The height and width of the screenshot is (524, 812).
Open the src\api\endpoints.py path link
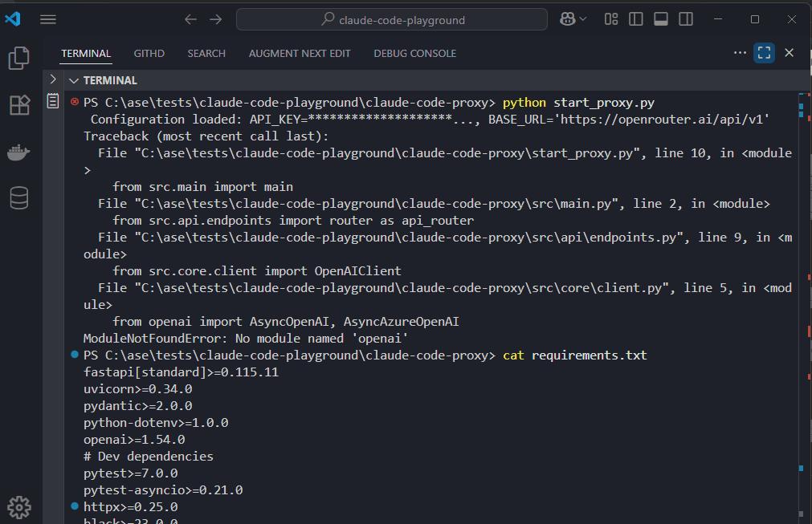[x=409, y=238]
